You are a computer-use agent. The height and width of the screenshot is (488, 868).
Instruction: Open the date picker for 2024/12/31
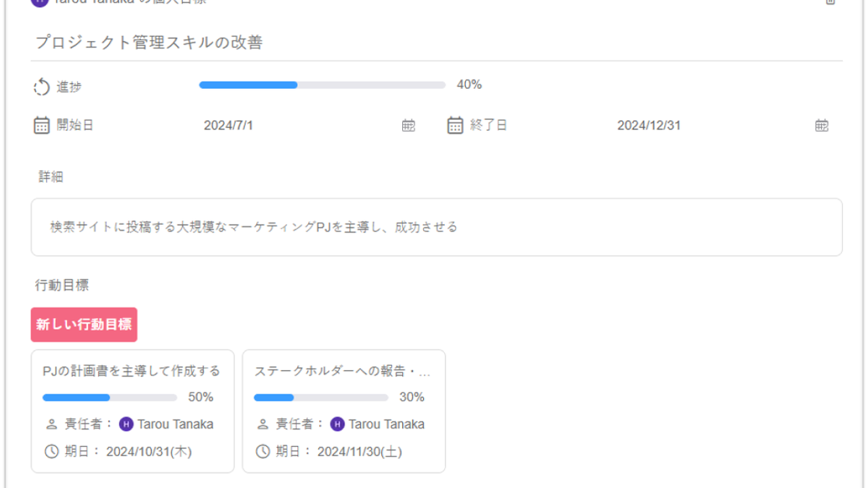coord(822,126)
